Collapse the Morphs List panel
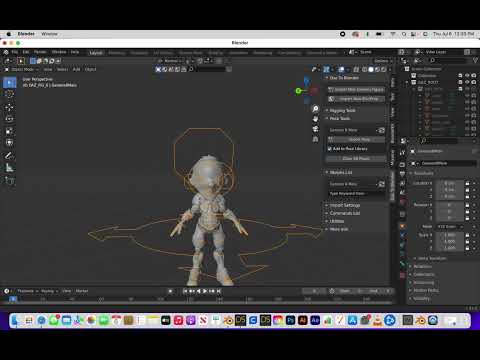 click(341, 172)
